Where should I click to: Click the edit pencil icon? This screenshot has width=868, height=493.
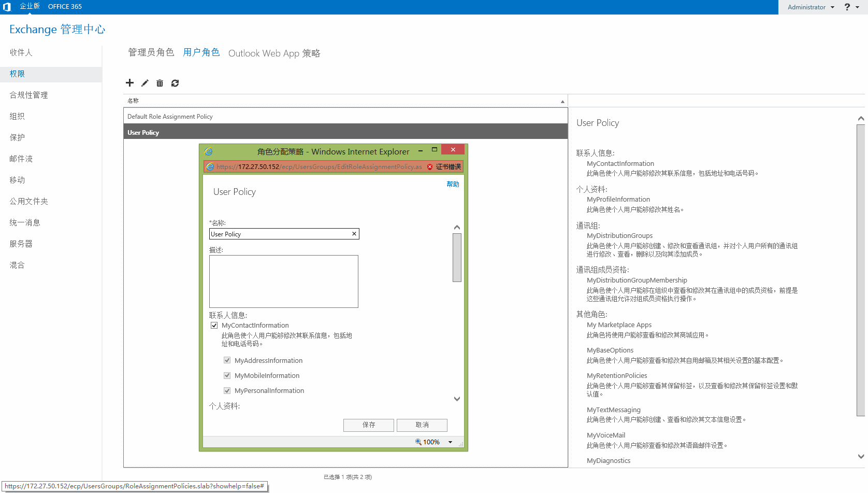(x=145, y=83)
